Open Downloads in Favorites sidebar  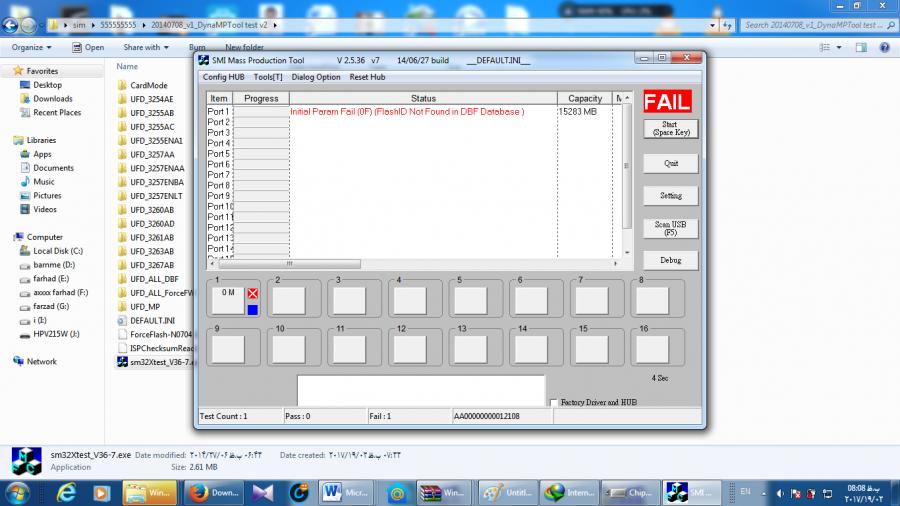(52, 99)
